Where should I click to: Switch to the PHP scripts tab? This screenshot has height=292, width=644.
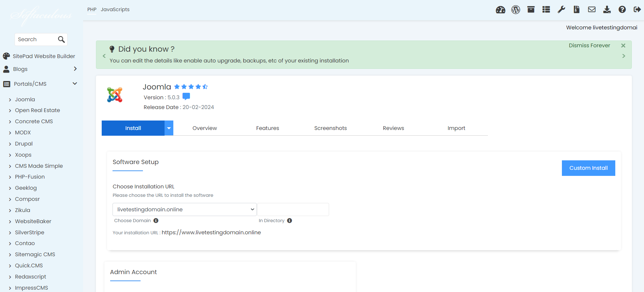92,9
